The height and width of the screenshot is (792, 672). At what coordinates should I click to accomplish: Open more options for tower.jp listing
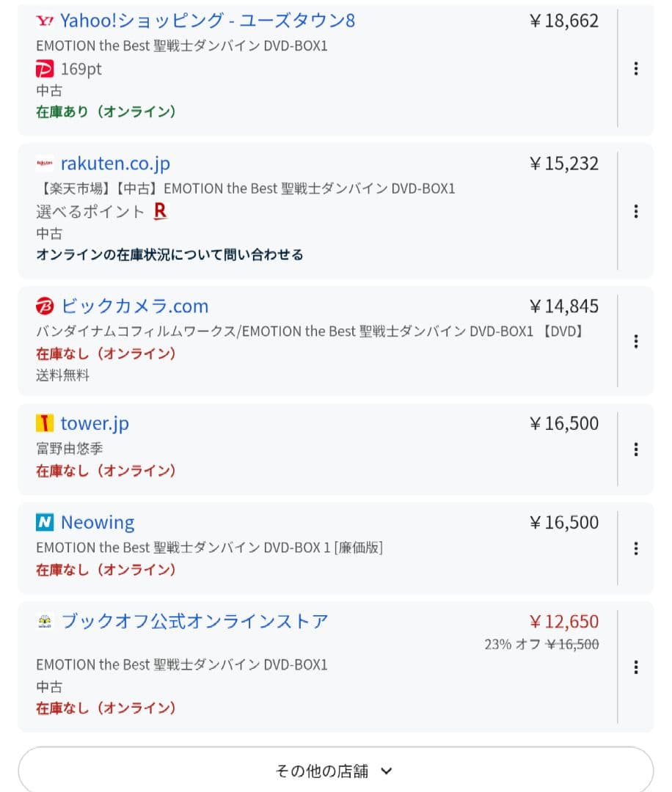(635, 449)
